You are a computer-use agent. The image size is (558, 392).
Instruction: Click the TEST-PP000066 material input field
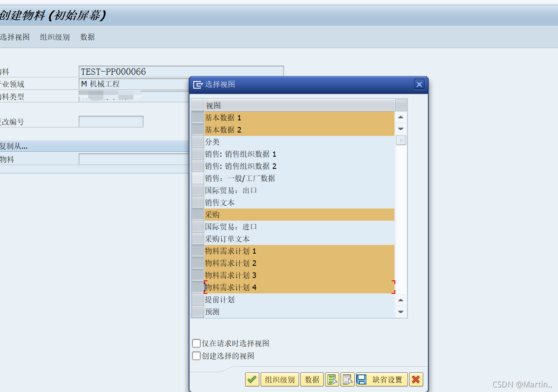tap(167, 71)
